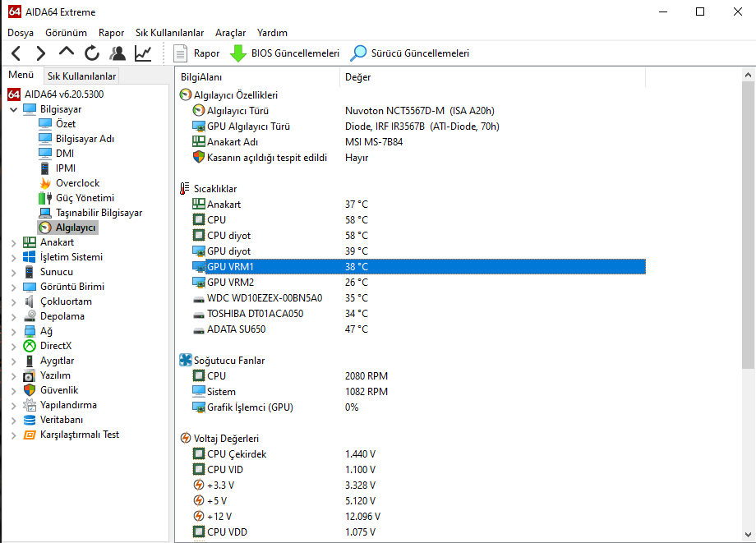Image resolution: width=756 pixels, height=543 pixels.
Task: Click the vertical scrollbar down arrow
Action: (748, 535)
